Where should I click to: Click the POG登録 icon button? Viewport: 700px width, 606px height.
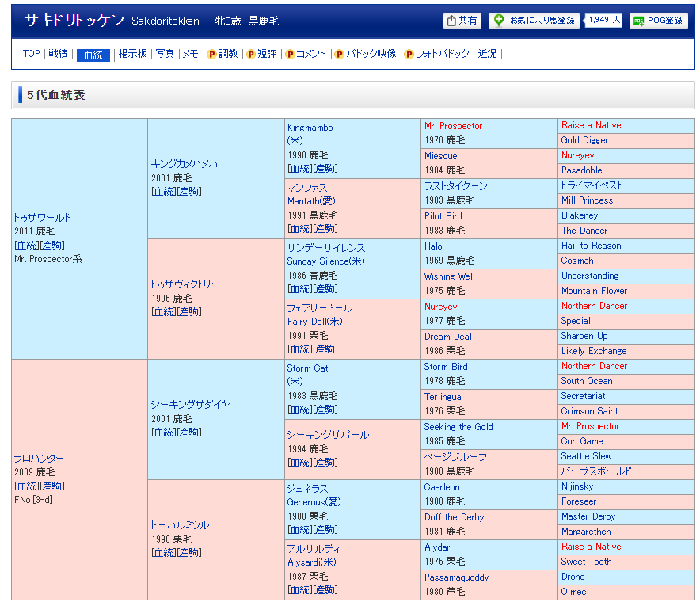(x=659, y=21)
